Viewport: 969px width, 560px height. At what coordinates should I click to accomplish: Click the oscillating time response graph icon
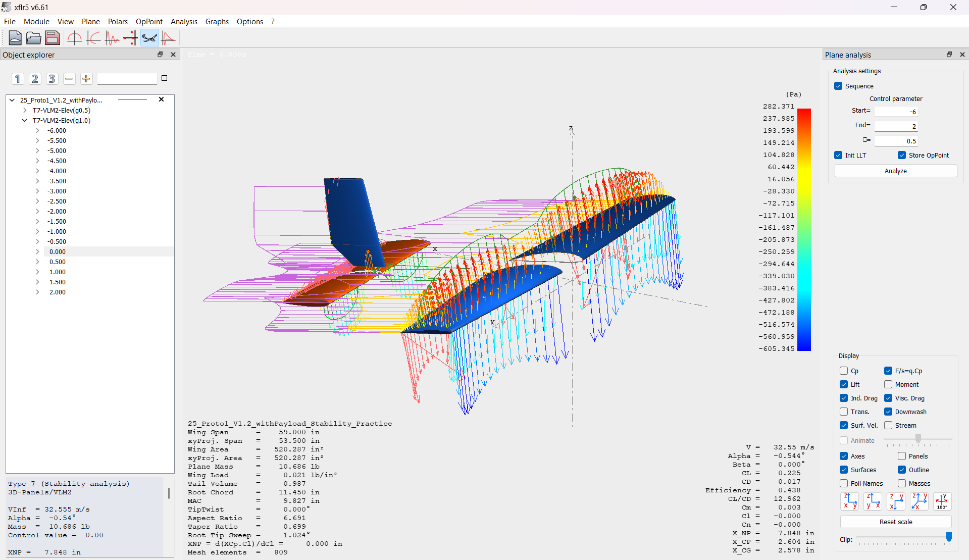pos(112,38)
